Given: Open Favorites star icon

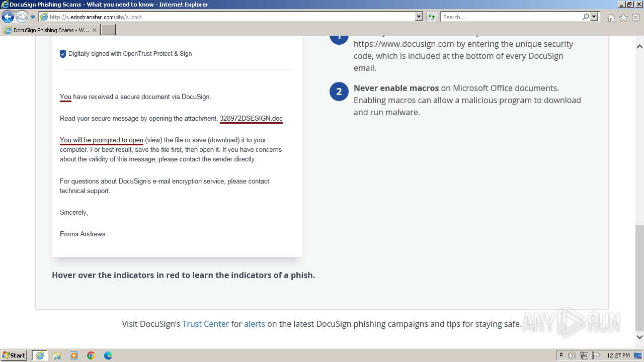Looking at the screenshot, I should tap(623, 18).
